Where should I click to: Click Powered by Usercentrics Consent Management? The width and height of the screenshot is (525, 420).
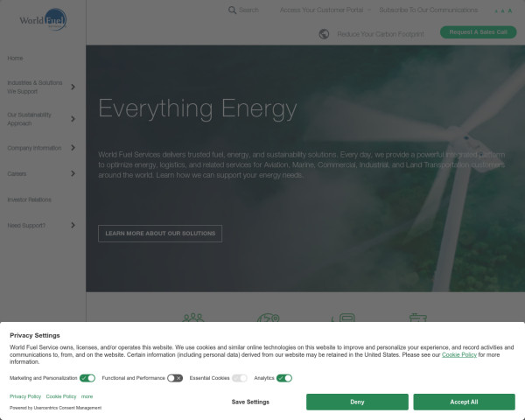click(55, 408)
